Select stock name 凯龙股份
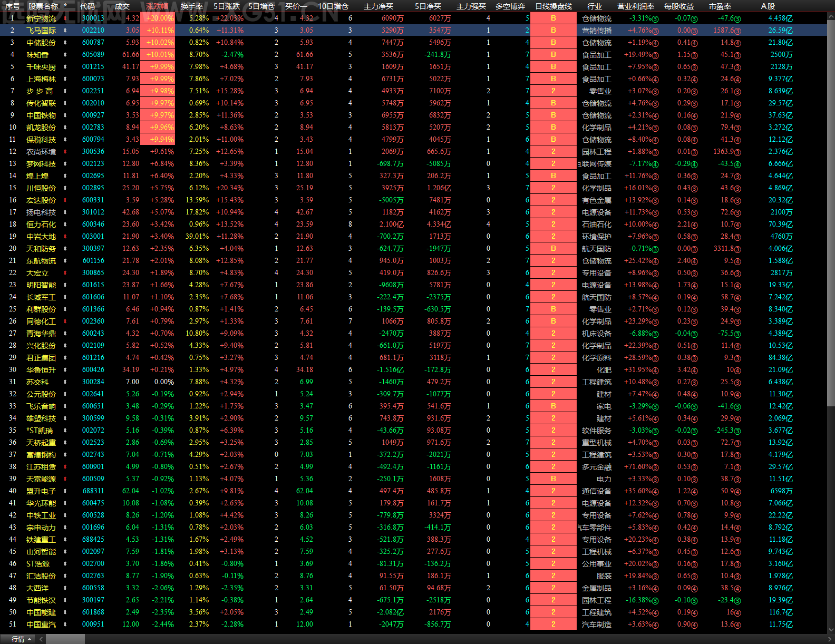Screen dimensions: 835x644 pos(41,128)
